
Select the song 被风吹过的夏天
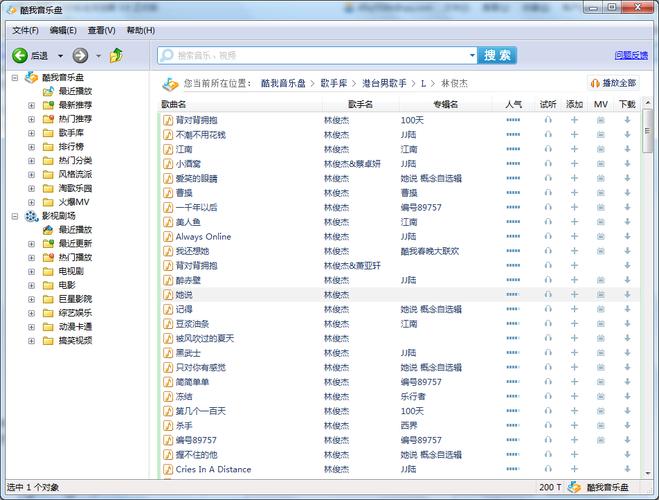pos(205,338)
